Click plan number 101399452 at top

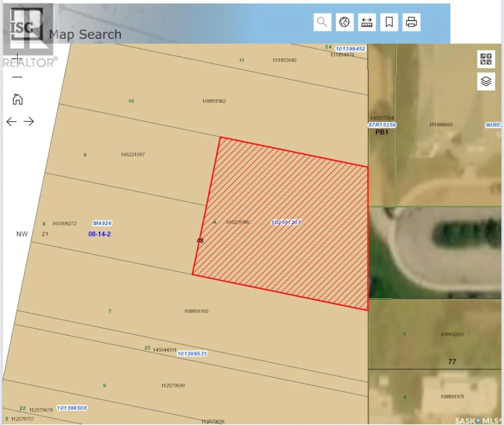pyautogui.click(x=350, y=49)
